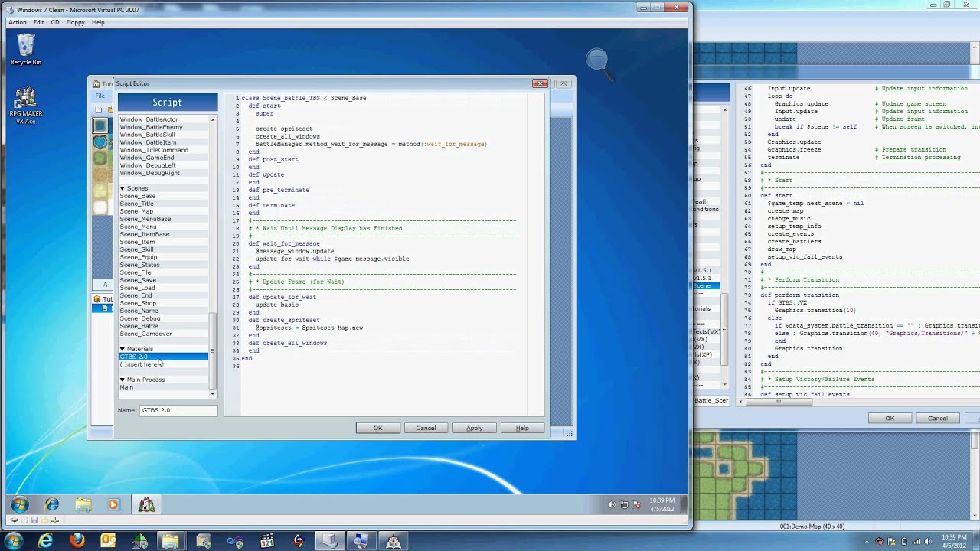Click host system tray volume icon

click(x=929, y=541)
